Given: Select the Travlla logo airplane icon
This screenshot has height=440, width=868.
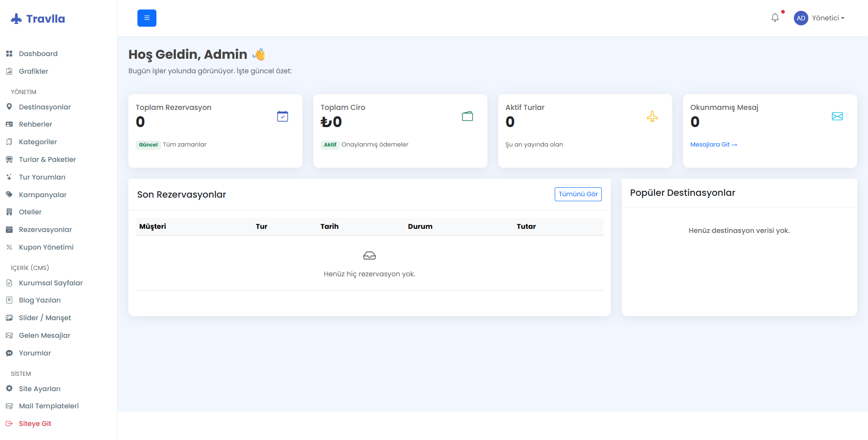Looking at the screenshot, I should [x=16, y=18].
